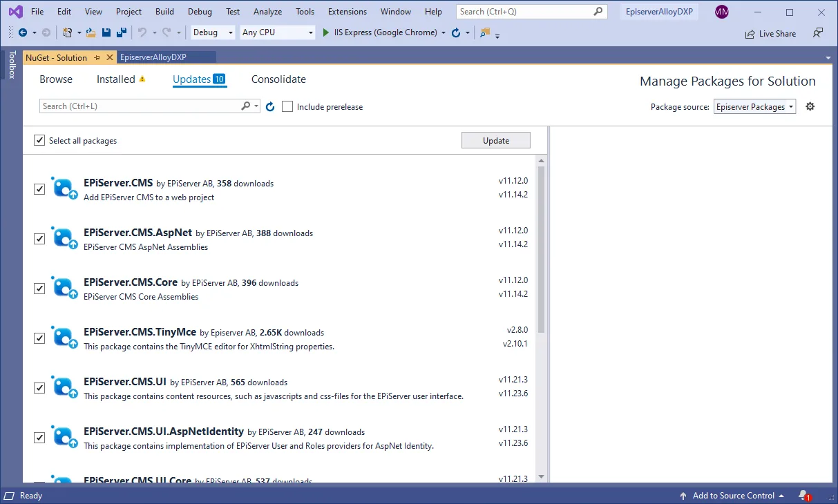This screenshot has height=504, width=838.
Task: Uncheck the EPiServer.CMS.UI.AspNetIdentity package checkbox
Action: coord(39,437)
